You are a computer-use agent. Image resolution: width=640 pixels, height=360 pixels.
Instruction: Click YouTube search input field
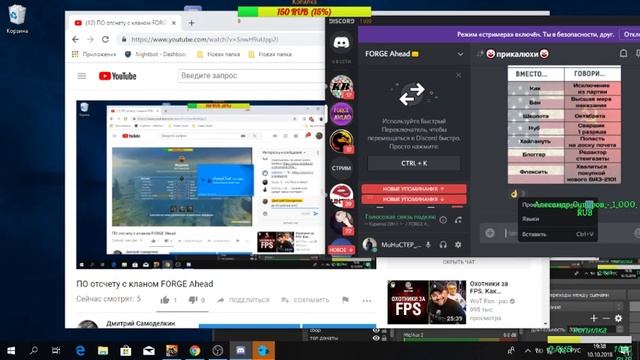point(251,76)
